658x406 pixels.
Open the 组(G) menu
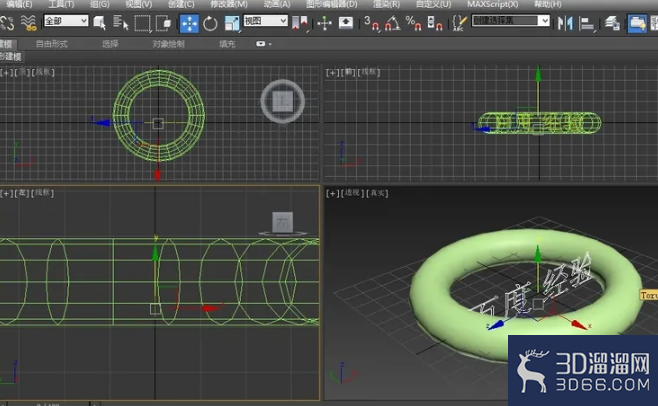coord(100,4)
